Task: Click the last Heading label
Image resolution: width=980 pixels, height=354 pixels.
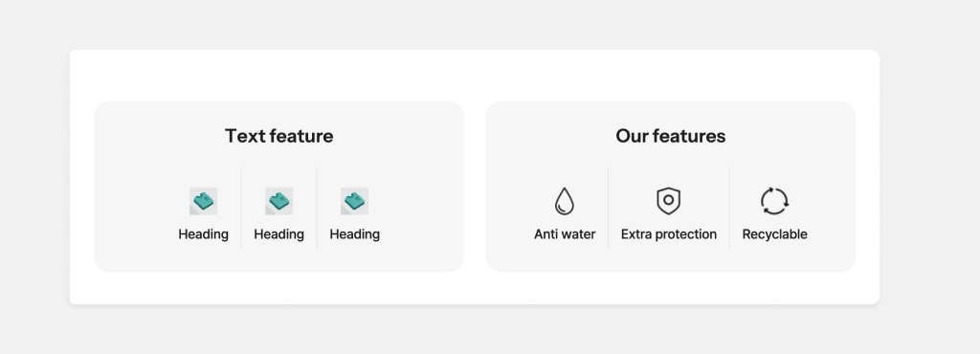Action: pos(354,234)
